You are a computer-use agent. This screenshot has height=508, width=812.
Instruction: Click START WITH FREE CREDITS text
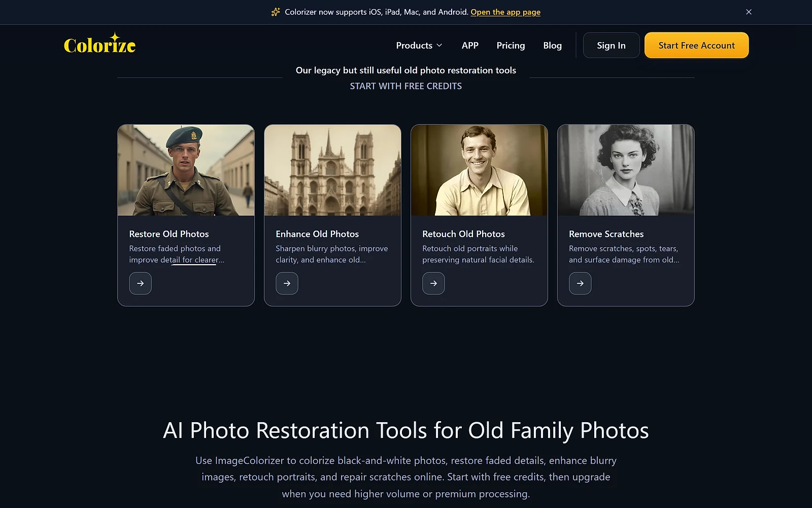tap(406, 86)
